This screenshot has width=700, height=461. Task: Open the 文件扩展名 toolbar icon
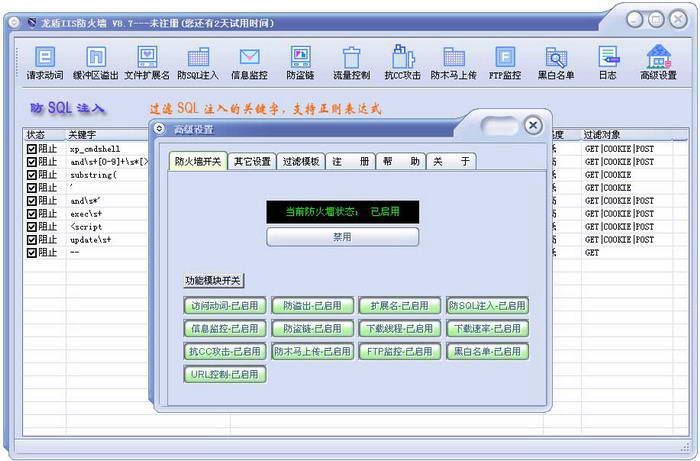coord(147,63)
